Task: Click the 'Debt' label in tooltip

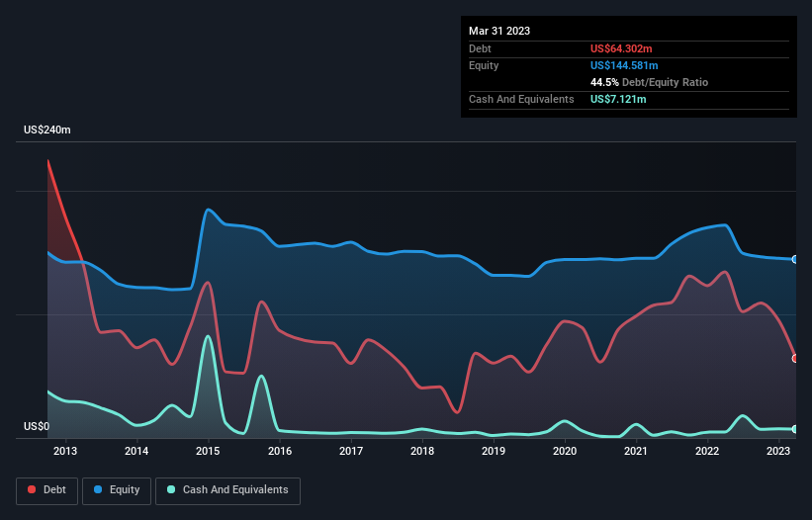Action: tap(480, 48)
